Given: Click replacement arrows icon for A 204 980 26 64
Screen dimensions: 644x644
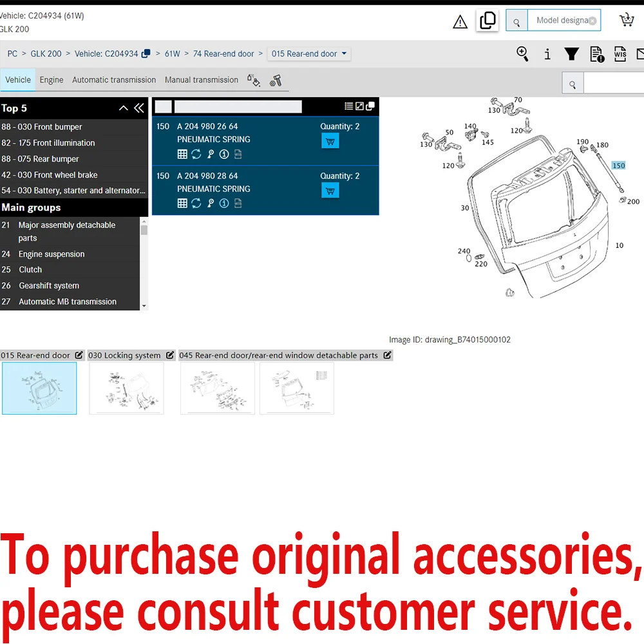Looking at the screenshot, I should coord(196,154).
